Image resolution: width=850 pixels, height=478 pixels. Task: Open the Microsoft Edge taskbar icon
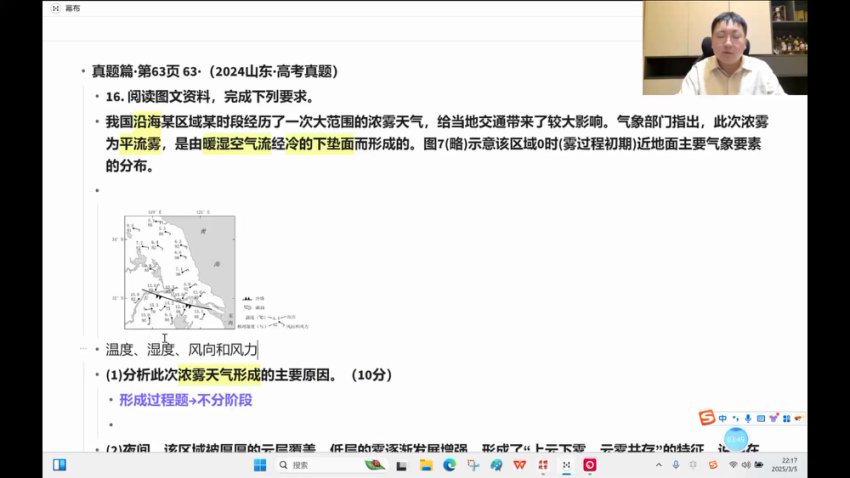(x=450, y=465)
